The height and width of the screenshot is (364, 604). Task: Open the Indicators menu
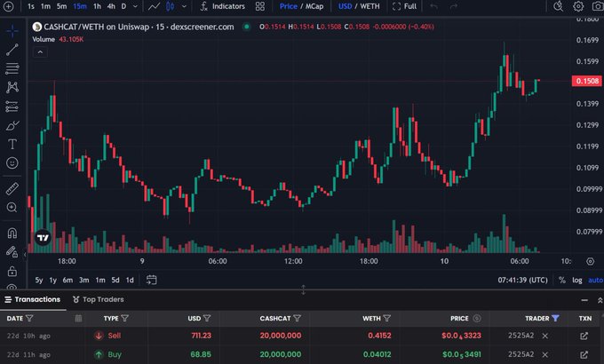[223, 6]
